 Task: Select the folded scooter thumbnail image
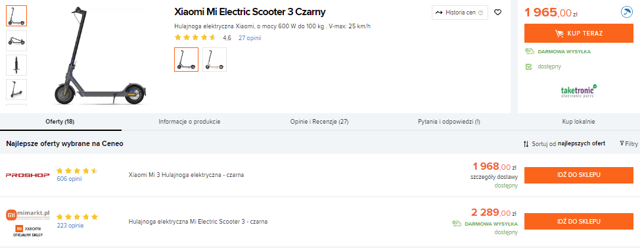[16, 41]
